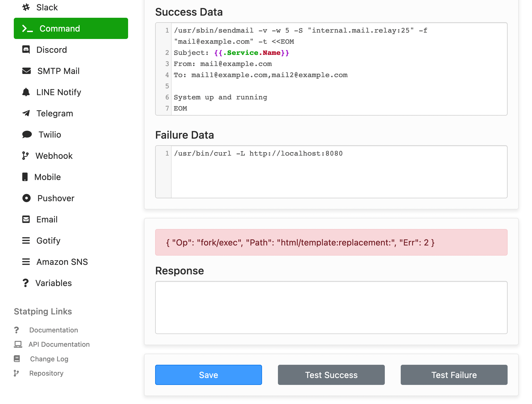
Task: Click the Gotify bars icon
Action: pyautogui.click(x=26, y=241)
